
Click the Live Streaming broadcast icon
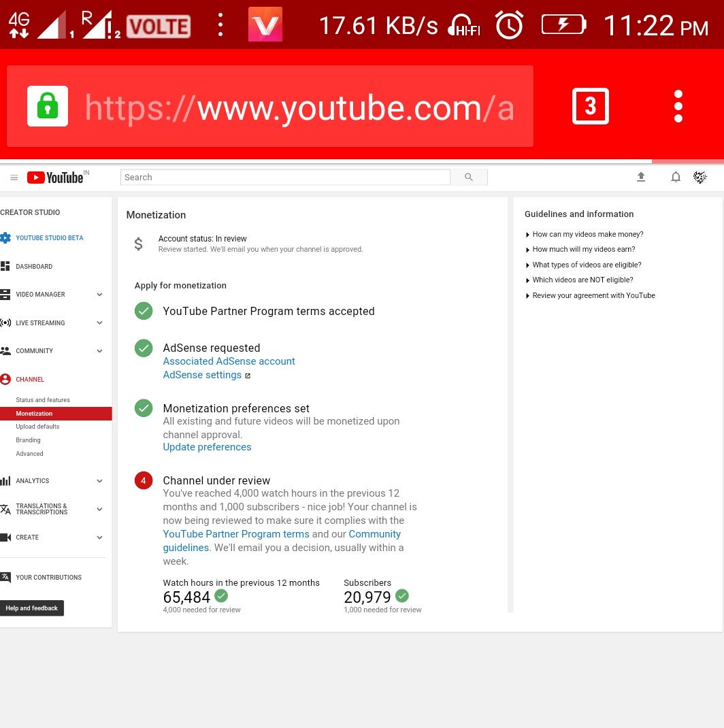5,322
